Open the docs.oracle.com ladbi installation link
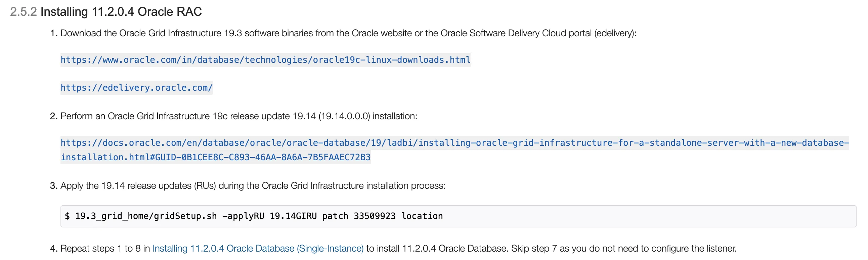 point(454,143)
